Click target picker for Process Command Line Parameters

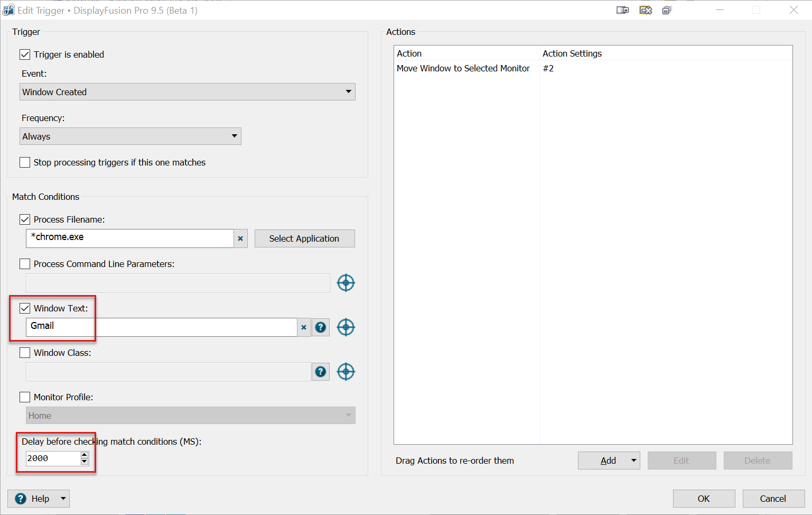[346, 283]
